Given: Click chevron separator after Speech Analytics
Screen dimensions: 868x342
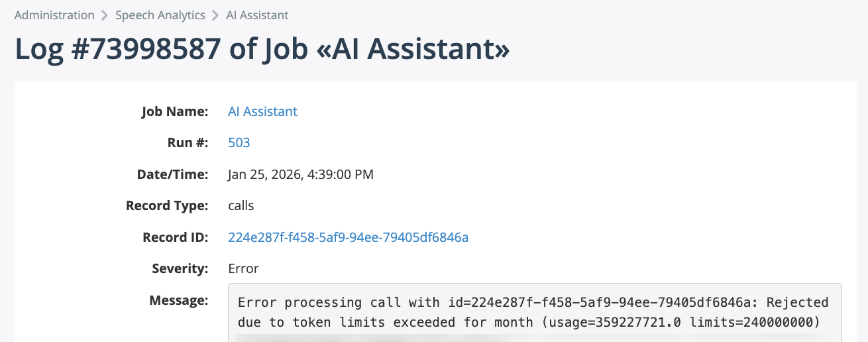Looking at the screenshot, I should [215, 15].
